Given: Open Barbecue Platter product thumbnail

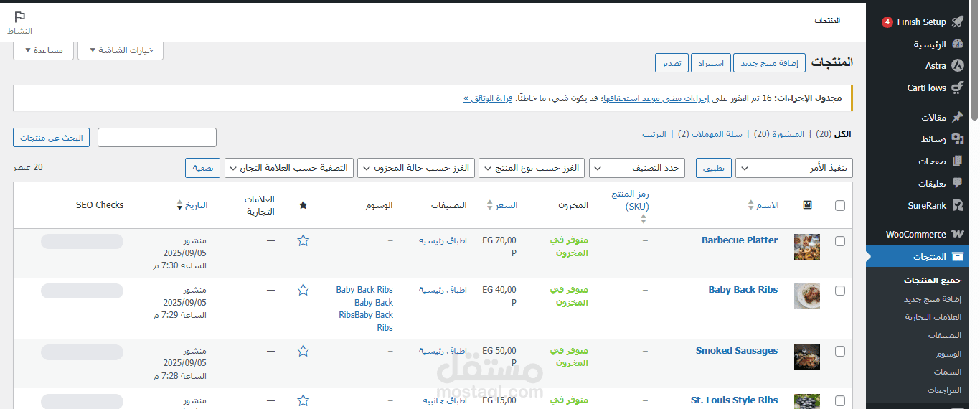Looking at the screenshot, I should (x=807, y=247).
